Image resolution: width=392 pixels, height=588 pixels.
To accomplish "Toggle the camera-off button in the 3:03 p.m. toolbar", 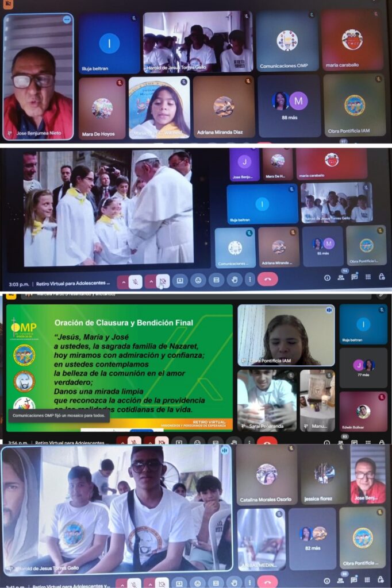I will pyautogui.click(x=164, y=281).
